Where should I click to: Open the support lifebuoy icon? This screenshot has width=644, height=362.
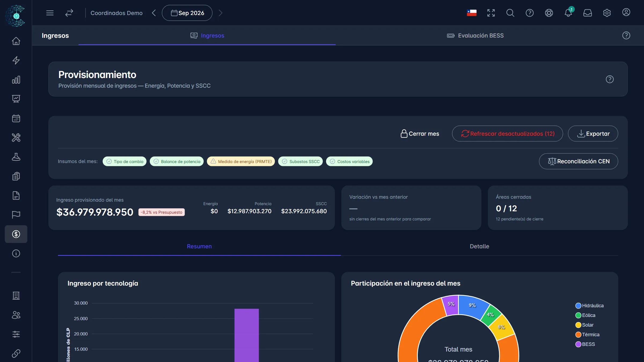coord(549,13)
